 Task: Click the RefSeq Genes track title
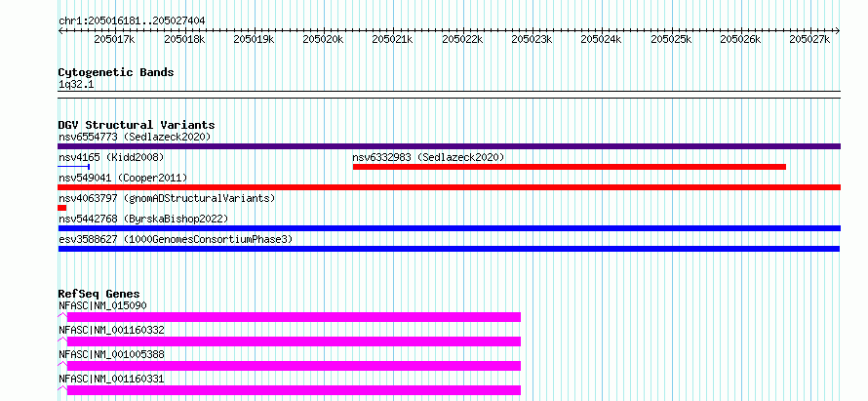pos(99,294)
